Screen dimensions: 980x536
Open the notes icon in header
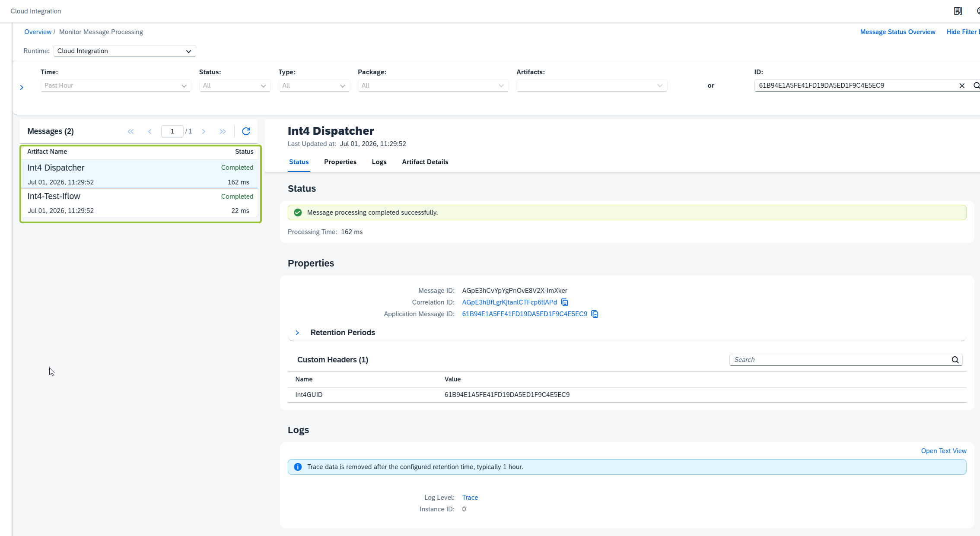[958, 11]
